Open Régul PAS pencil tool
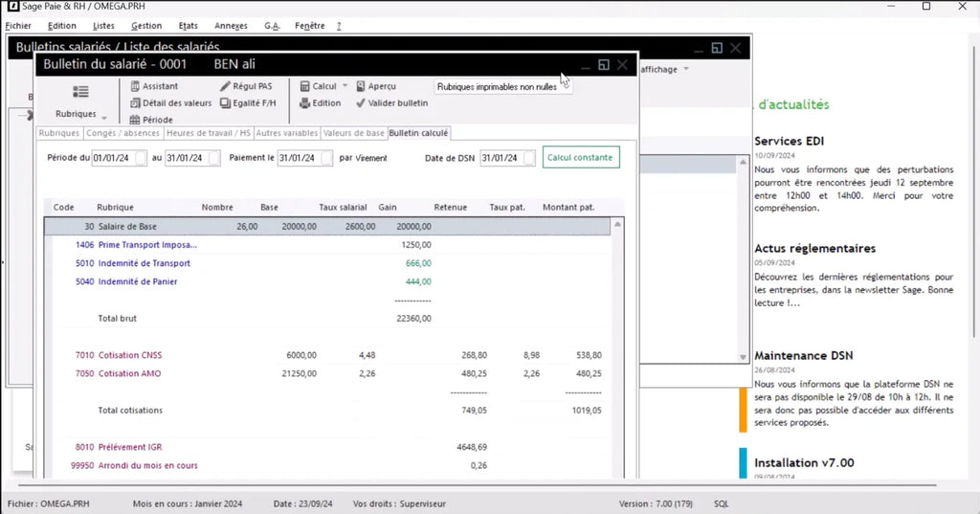Screen dimensions: 980x514 tap(226, 86)
